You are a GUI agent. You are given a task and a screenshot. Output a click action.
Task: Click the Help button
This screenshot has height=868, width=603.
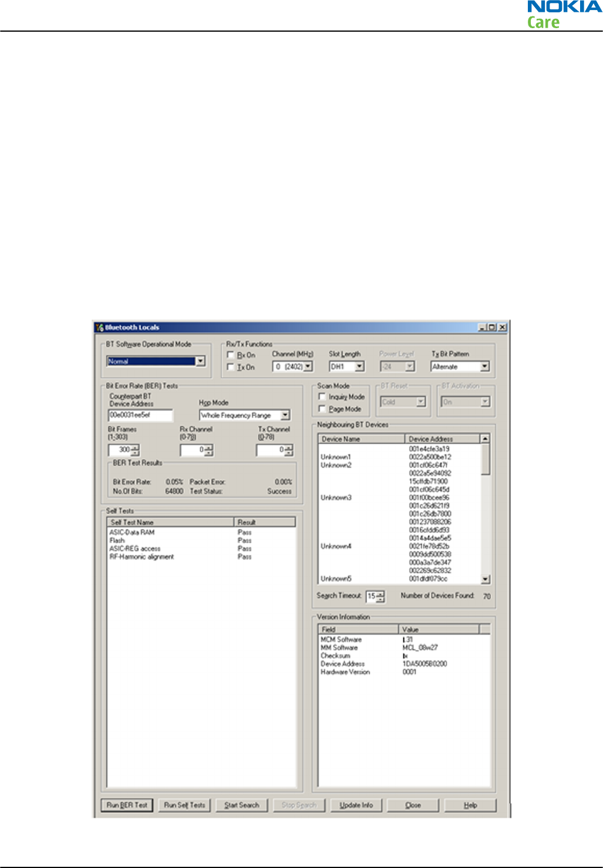click(x=470, y=805)
